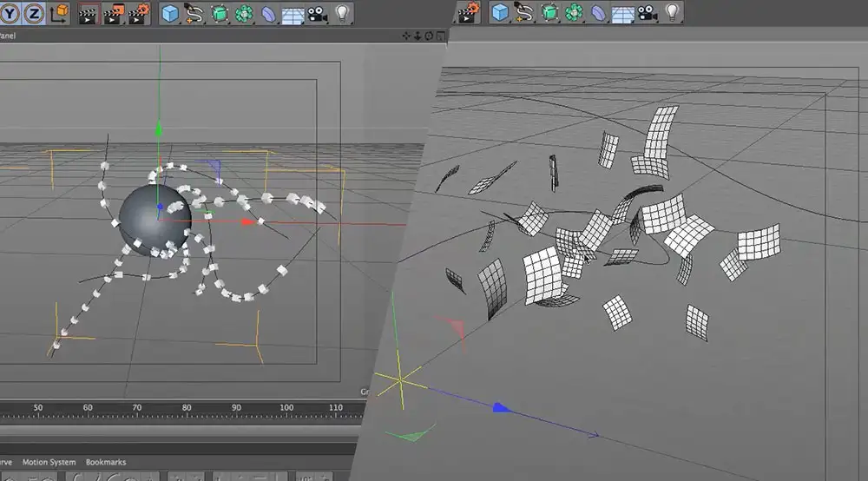Screen dimensions: 868x481
Task: Add a Camera from right toolbar
Action: pyautogui.click(x=648, y=12)
